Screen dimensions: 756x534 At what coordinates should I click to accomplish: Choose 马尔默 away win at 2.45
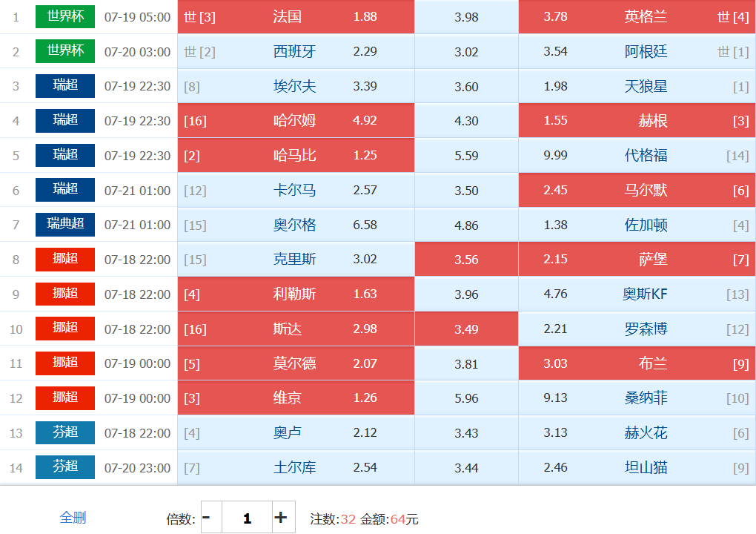(x=637, y=190)
